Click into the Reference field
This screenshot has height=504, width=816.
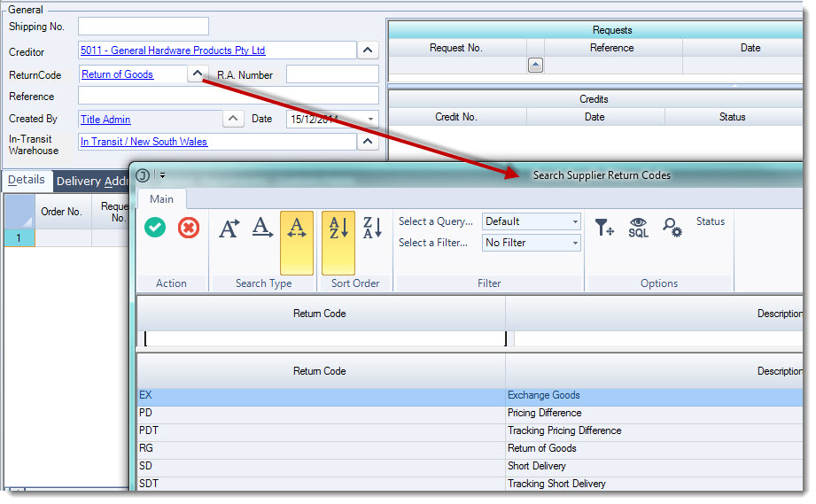228,97
